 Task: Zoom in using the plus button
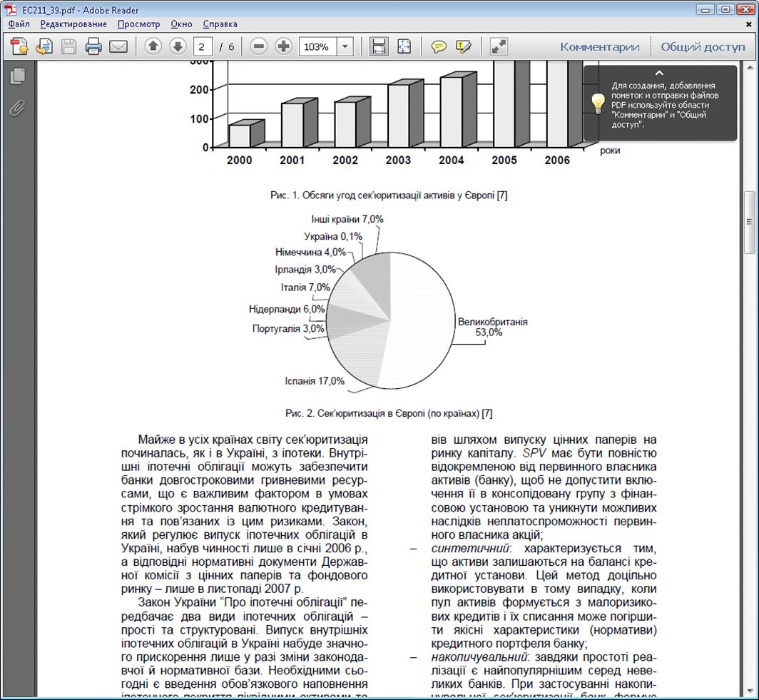click(284, 46)
